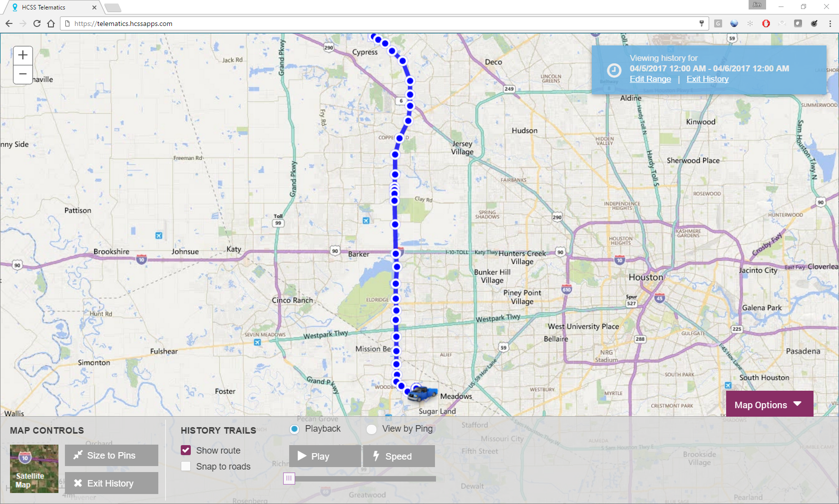Image resolution: width=839 pixels, height=504 pixels.
Task: Enable the Snap to roads checkbox
Action: pos(185,466)
